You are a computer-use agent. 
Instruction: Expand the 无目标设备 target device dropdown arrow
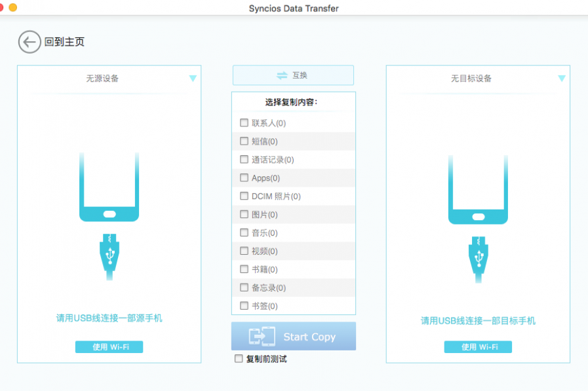point(562,79)
